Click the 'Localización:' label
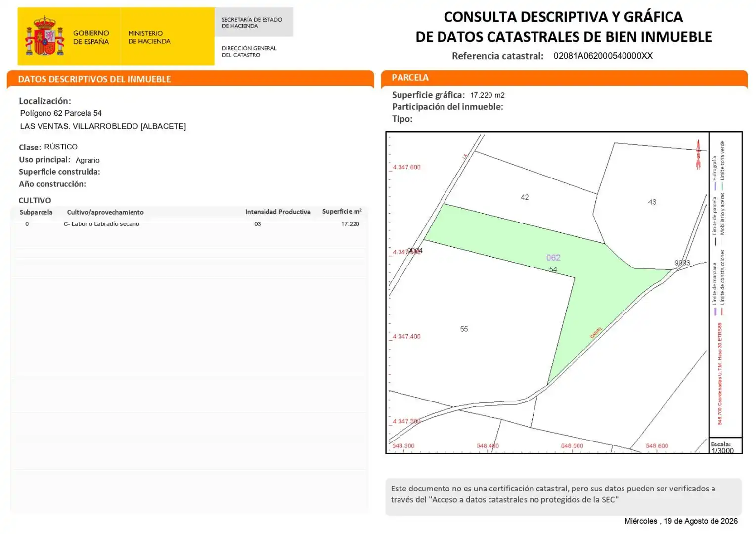Image resolution: width=756 pixels, height=534 pixels. click(x=45, y=101)
